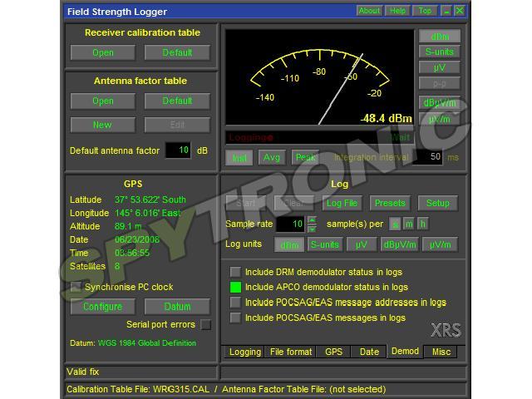Screen dimensions: 532x399
Task: Select dBµV/m as log units
Action: coord(400,244)
